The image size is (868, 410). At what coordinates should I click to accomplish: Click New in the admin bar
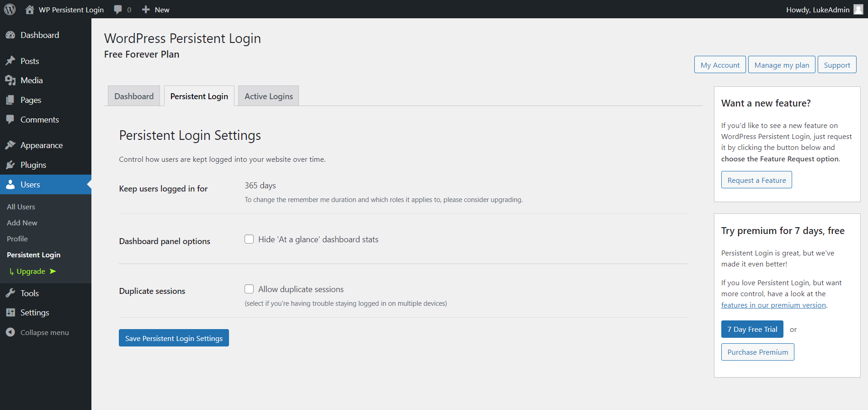pos(162,10)
